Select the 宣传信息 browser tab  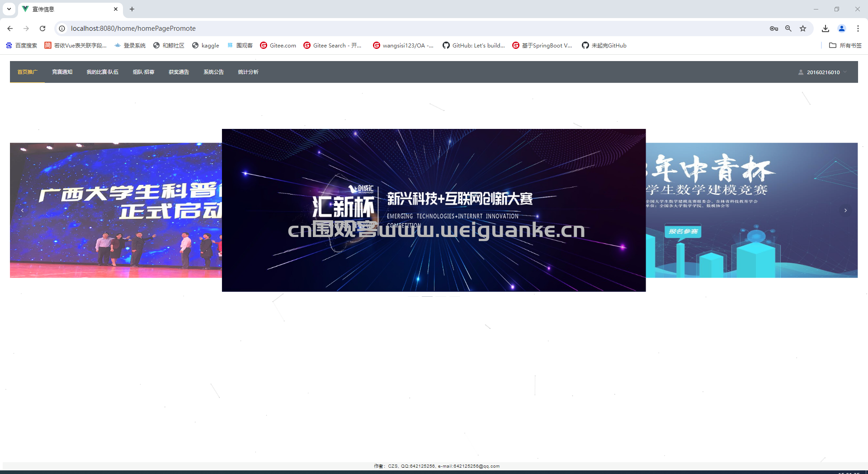pos(70,9)
